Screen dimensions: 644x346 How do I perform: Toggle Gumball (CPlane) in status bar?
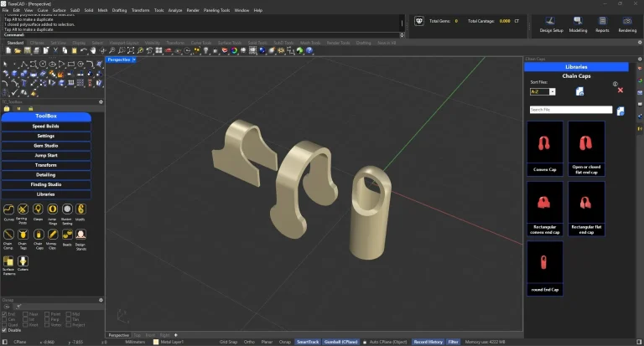point(340,342)
